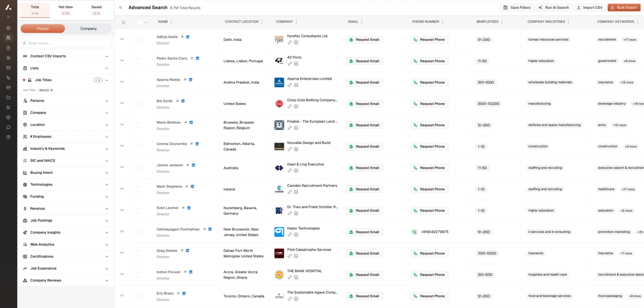Expand the Industry & Keywords filter
The width and height of the screenshot is (644, 308).
point(65,148)
